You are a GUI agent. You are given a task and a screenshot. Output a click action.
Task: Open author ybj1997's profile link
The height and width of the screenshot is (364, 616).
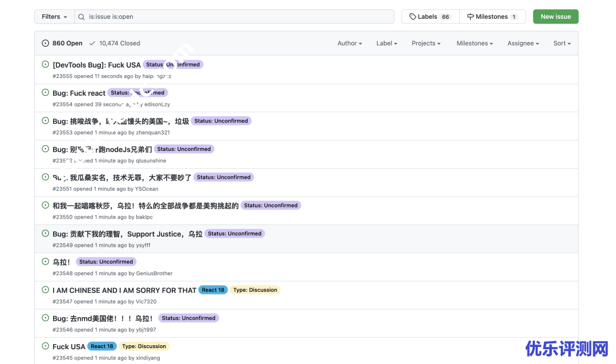coord(146,330)
